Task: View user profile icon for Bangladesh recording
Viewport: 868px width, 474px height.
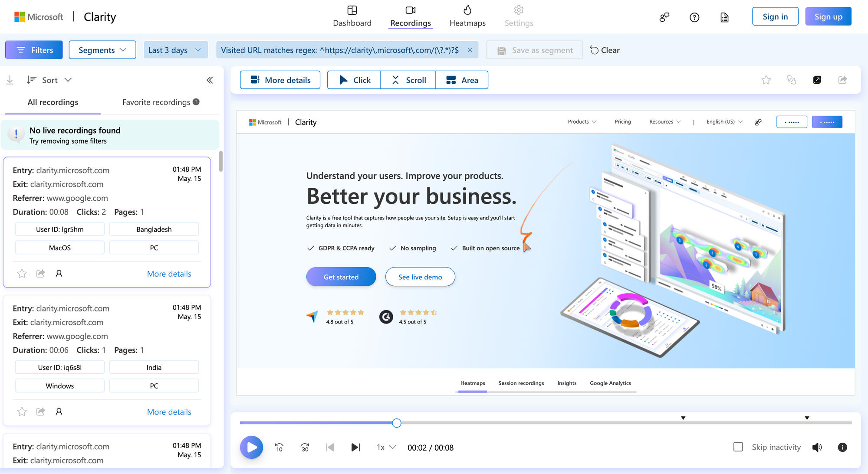Action: pos(59,273)
